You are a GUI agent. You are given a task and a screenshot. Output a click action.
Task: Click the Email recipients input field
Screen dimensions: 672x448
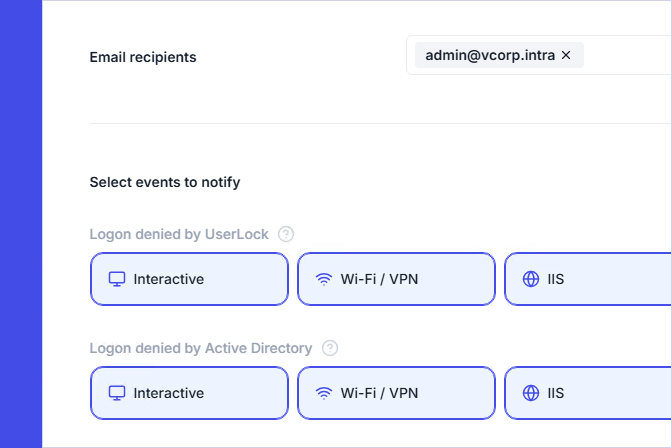click(x=539, y=55)
